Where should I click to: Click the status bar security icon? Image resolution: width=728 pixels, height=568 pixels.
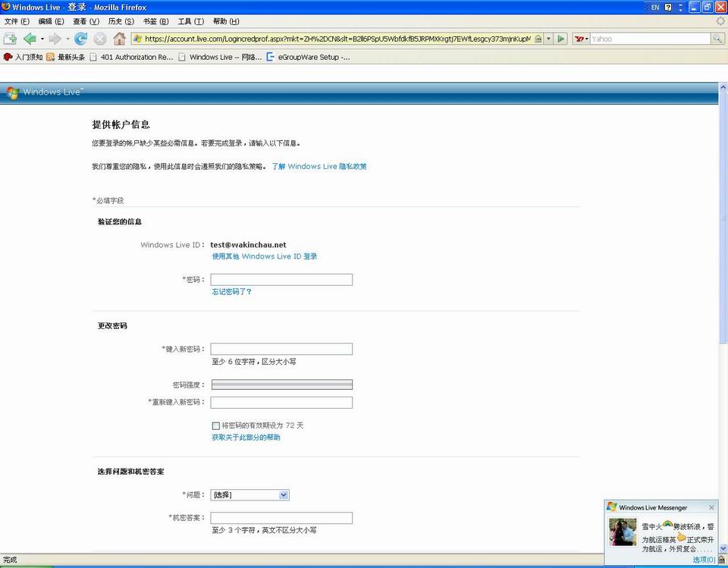tap(722, 560)
